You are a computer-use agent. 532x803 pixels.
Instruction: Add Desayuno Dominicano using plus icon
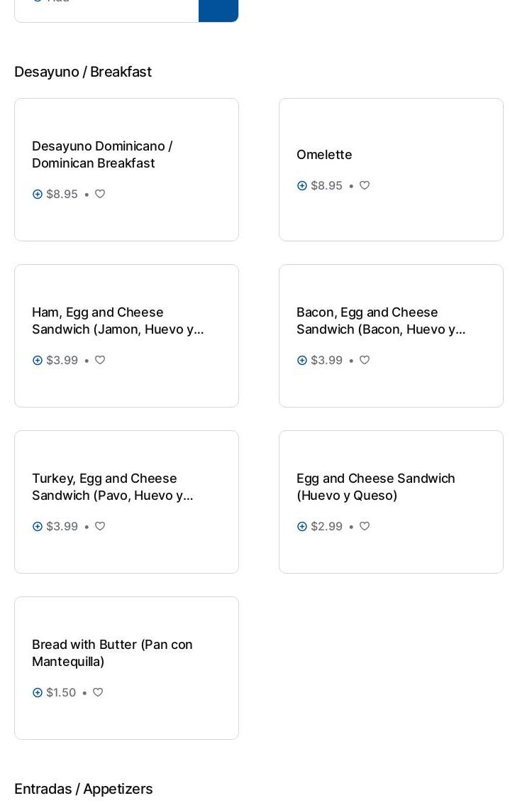(x=38, y=194)
